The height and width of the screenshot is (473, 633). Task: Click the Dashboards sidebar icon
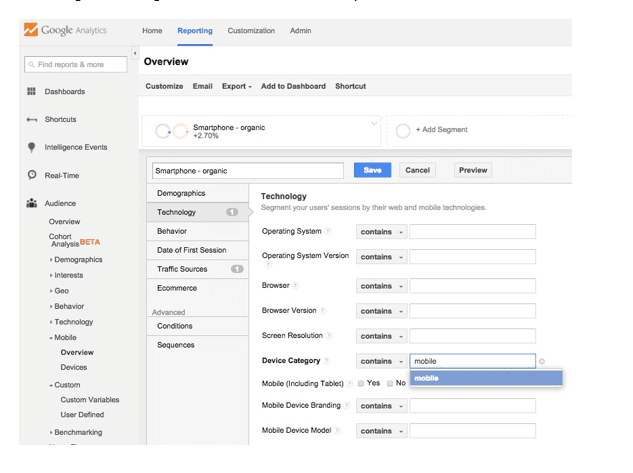31,92
